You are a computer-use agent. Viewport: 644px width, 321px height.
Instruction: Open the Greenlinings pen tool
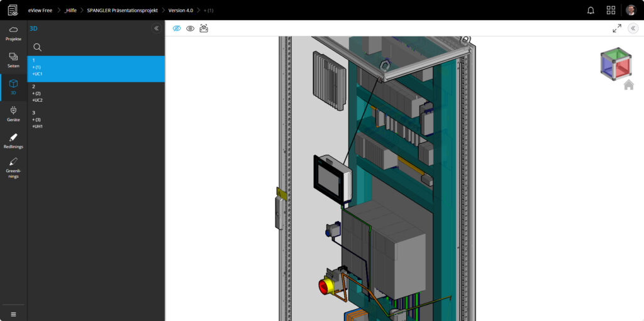(x=13, y=167)
